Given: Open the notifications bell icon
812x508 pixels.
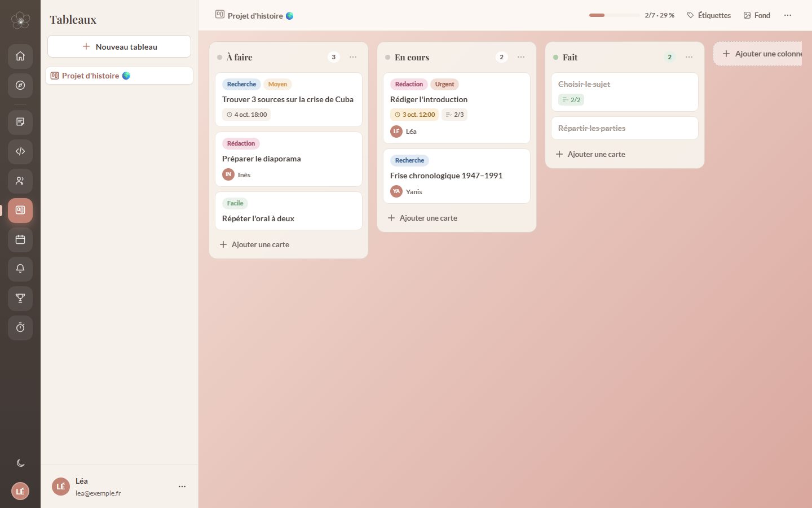Looking at the screenshot, I should 20,269.
